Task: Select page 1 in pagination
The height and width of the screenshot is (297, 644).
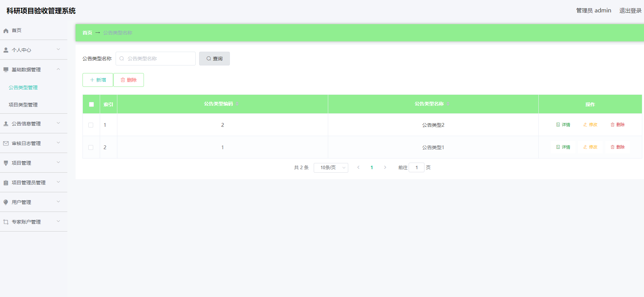Action: (372, 167)
